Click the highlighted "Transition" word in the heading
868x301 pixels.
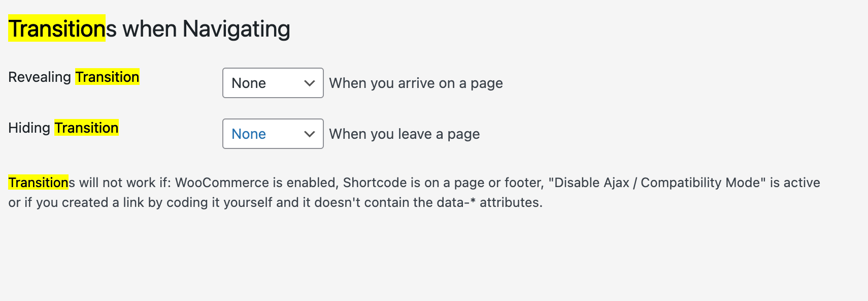(x=57, y=29)
